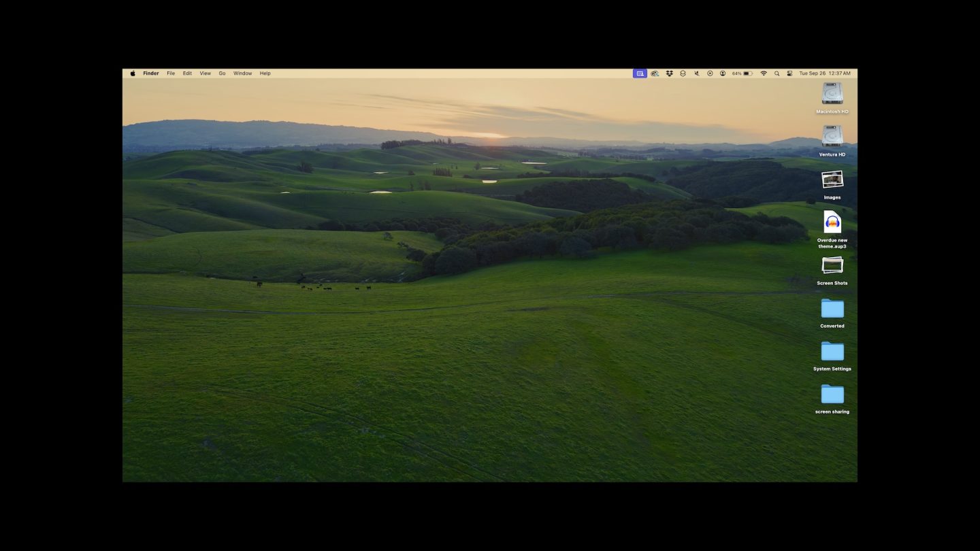Click the date and time clock
The width and height of the screenshot is (980, 551).
[x=824, y=73]
